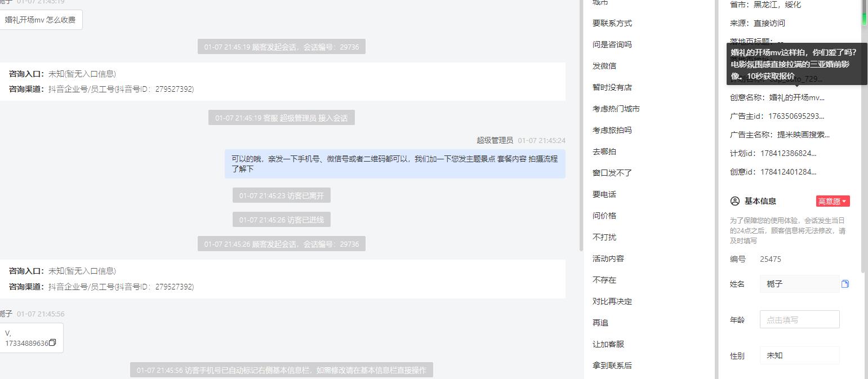
Task: Select quick reply 暂时没有店
Action: 612,87
